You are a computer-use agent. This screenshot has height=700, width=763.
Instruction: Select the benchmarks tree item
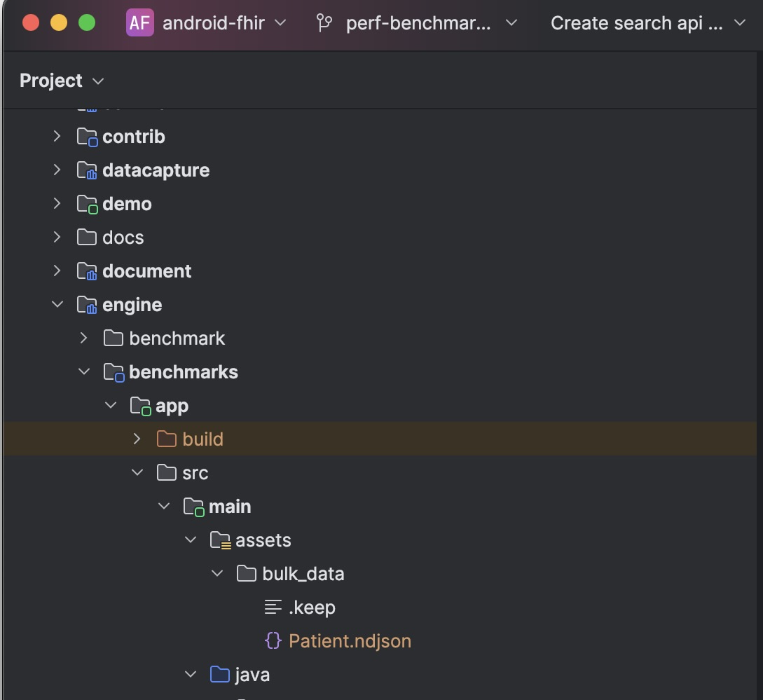tap(184, 372)
